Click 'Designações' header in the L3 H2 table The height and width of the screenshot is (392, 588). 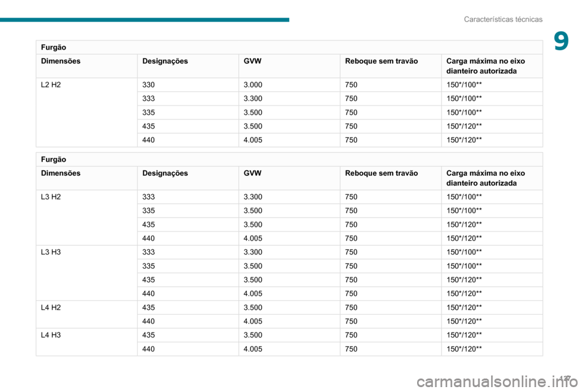(165, 173)
